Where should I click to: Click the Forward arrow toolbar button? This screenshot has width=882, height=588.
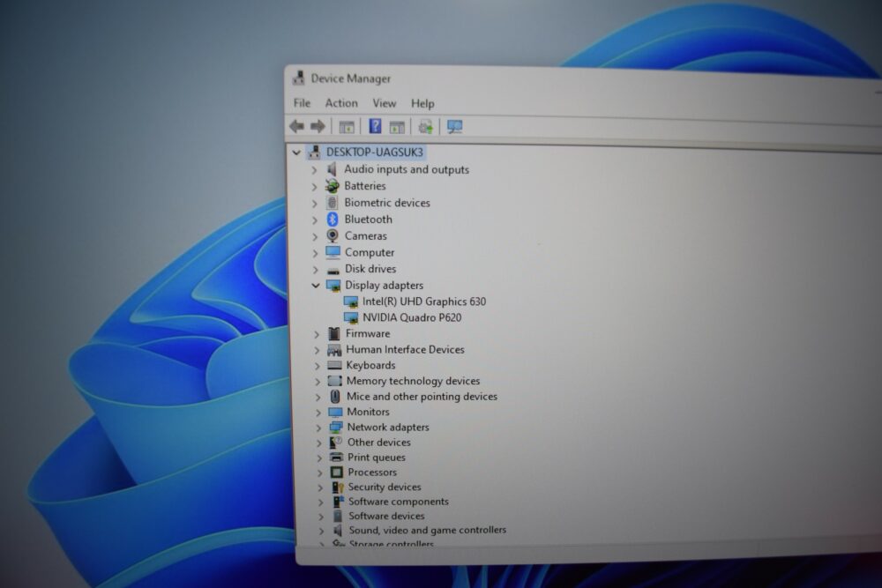[318, 126]
